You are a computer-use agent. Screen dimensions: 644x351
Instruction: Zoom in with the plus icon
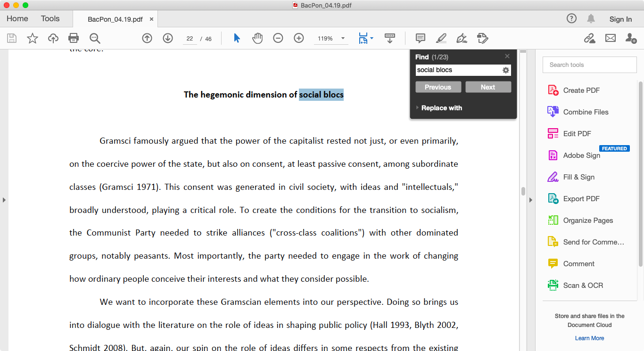(x=299, y=38)
